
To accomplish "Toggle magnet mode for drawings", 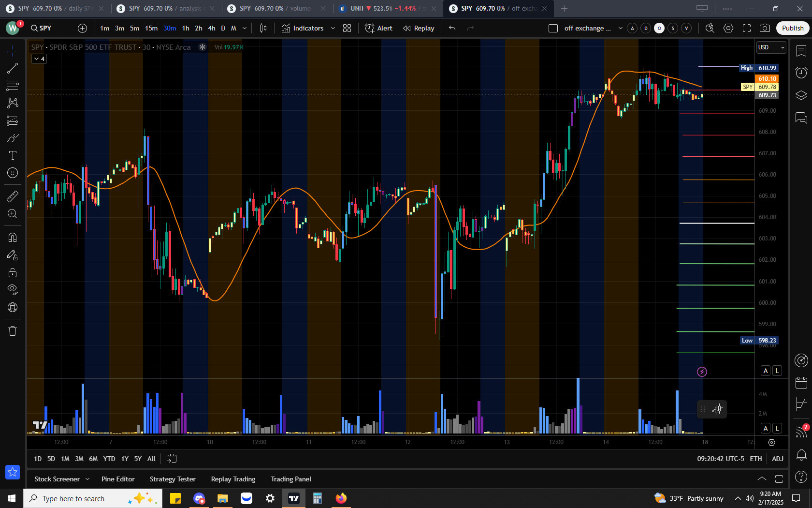I will click(x=13, y=237).
